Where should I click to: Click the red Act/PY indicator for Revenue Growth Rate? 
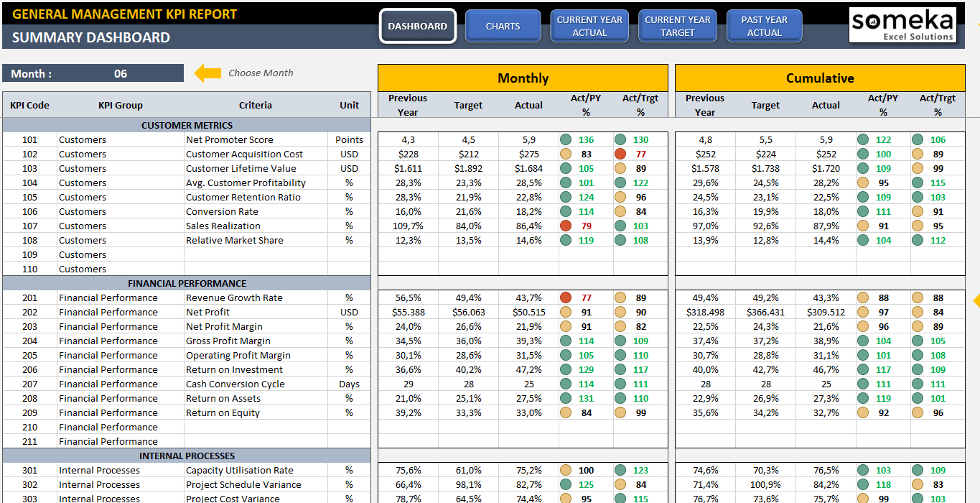point(565,297)
